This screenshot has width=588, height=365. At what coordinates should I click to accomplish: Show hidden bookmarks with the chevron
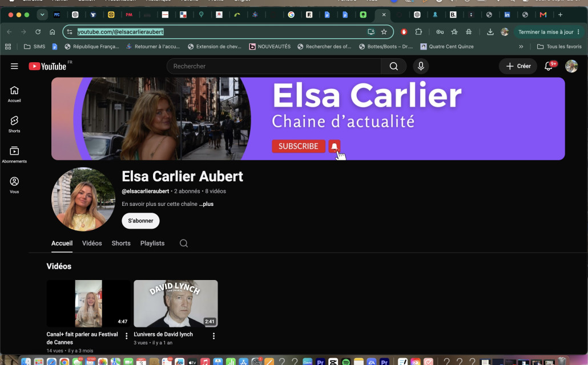point(521,46)
